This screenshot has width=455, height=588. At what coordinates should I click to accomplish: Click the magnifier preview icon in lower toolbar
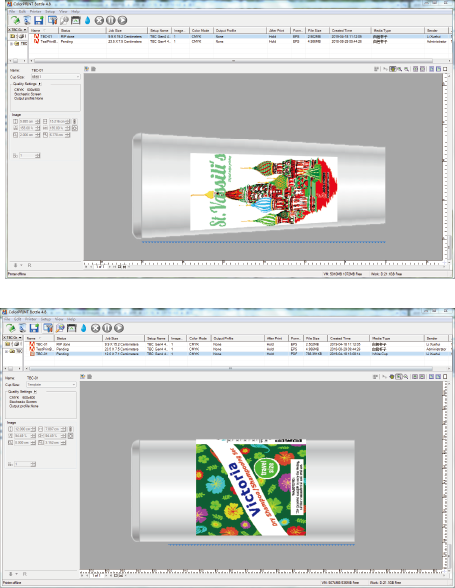[60, 328]
